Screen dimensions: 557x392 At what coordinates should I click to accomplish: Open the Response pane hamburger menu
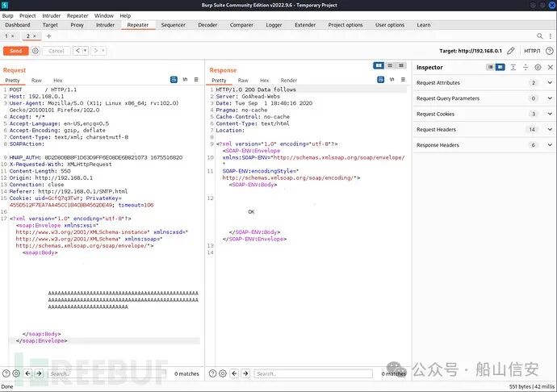coord(403,80)
